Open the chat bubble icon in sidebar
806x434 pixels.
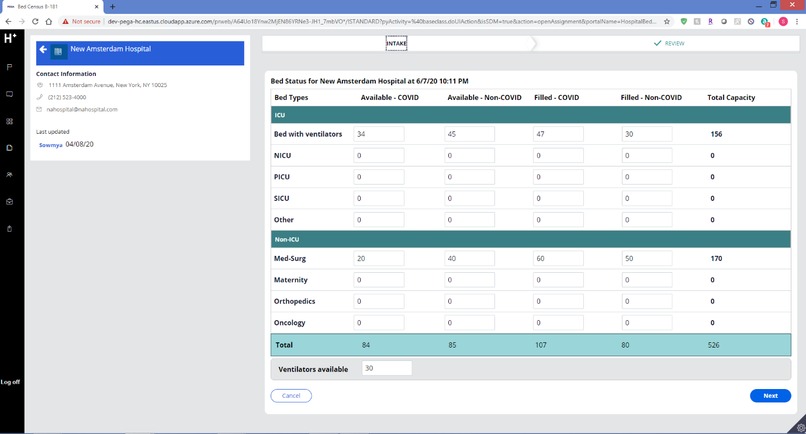tap(9, 94)
